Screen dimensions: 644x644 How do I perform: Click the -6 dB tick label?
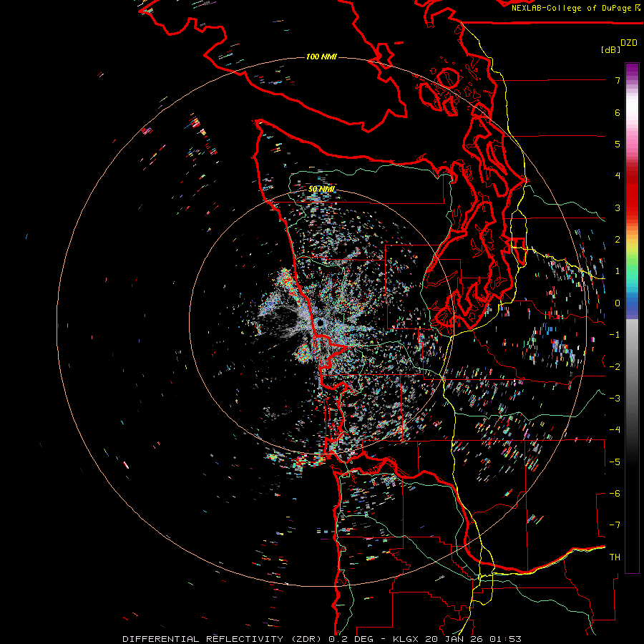615,494
